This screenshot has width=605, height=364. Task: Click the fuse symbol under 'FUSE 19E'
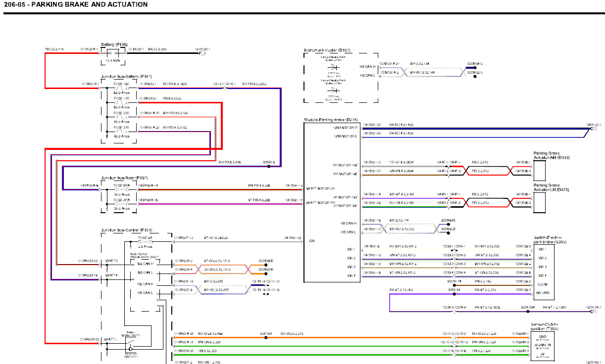click(122, 89)
